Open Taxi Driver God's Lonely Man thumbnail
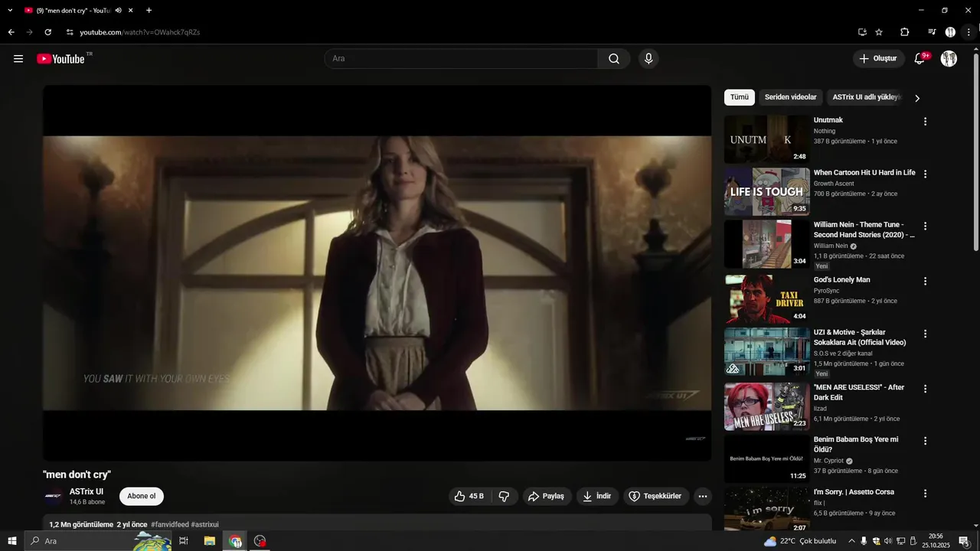Viewport: 980px width, 551px height. tap(766, 299)
